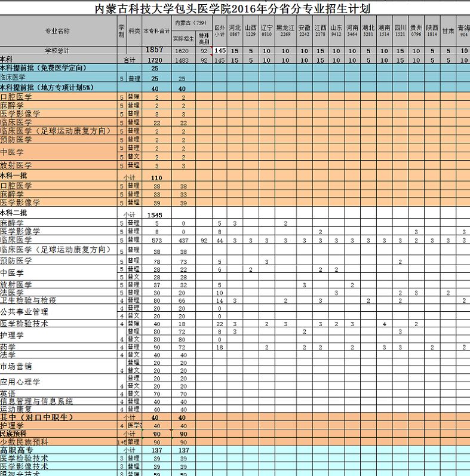Click the 本科一批 section label

14,176
